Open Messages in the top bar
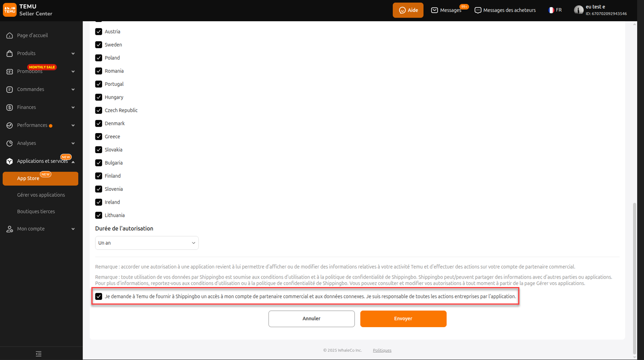 tap(450, 10)
